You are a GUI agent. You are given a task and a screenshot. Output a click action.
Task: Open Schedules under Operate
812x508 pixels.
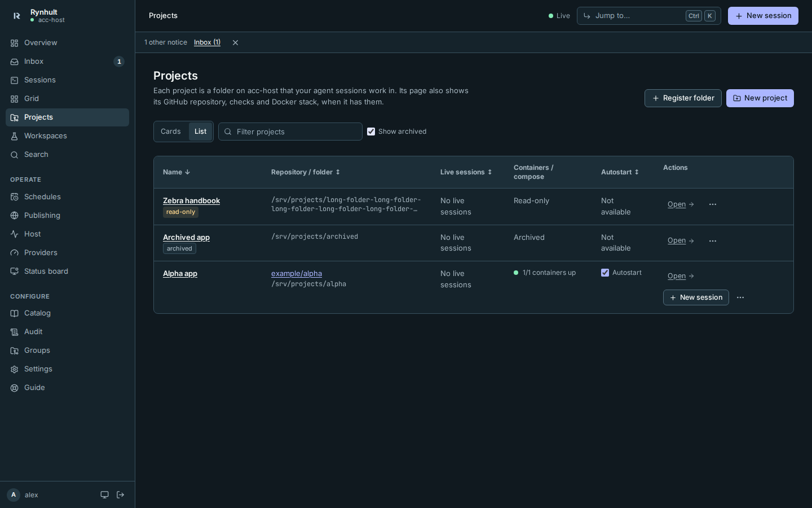pyautogui.click(x=67, y=197)
